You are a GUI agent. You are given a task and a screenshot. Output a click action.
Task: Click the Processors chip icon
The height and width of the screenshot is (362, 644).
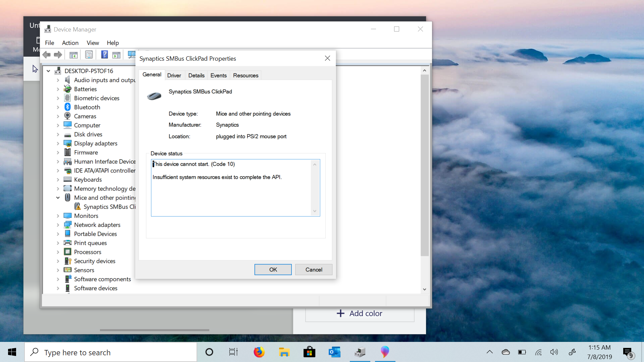click(x=67, y=252)
